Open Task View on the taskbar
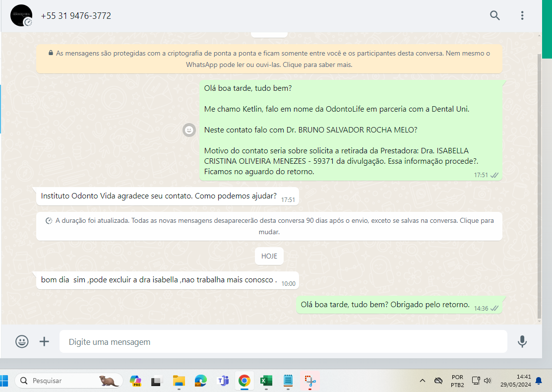The height and width of the screenshot is (392, 552). click(x=157, y=381)
